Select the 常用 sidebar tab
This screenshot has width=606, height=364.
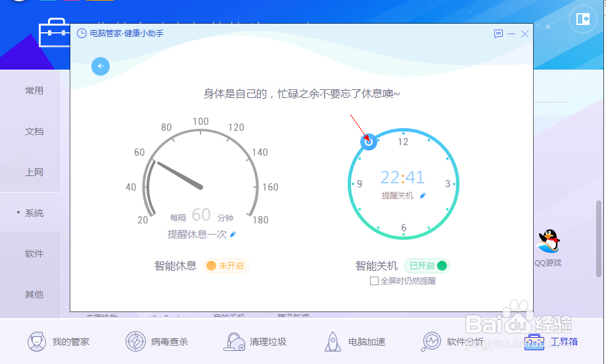[34, 91]
